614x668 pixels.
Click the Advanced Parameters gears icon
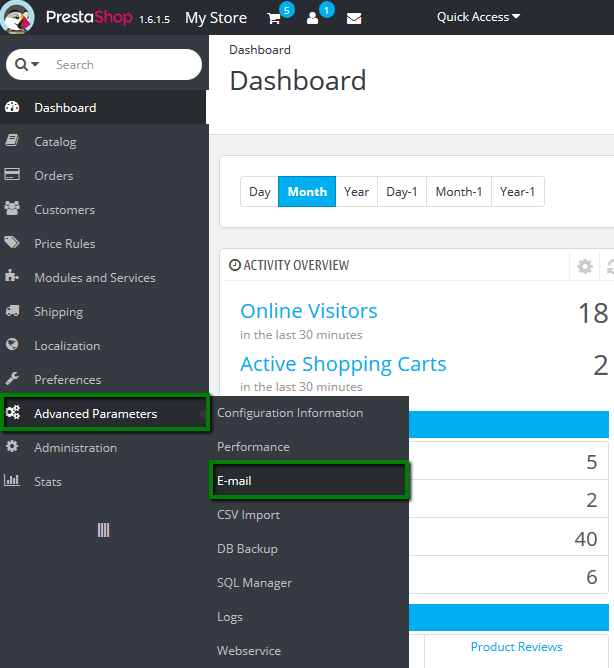pos(13,412)
